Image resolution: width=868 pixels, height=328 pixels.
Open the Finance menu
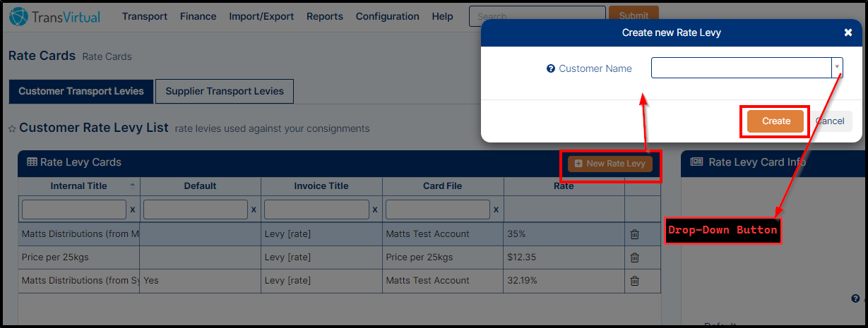pos(198,16)
